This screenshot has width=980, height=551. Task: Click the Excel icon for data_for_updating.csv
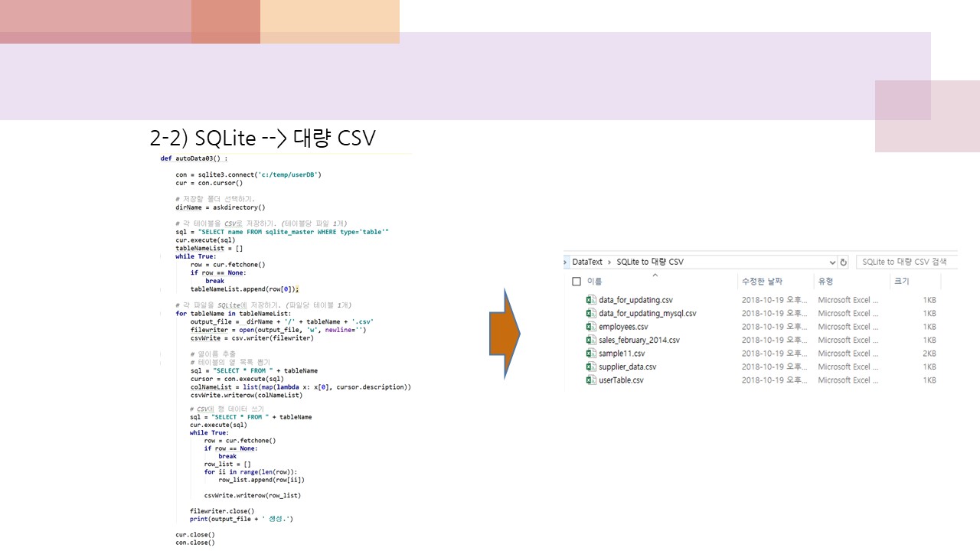coord(590,300)
